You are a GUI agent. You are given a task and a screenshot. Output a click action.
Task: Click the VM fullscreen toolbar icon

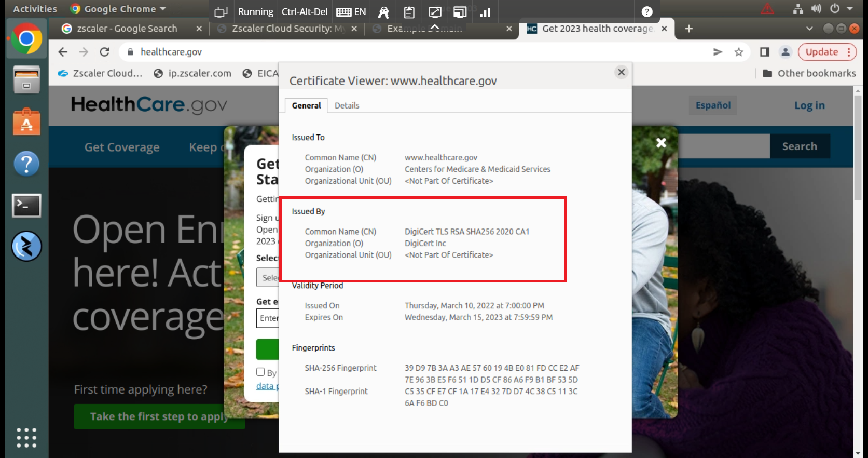435,12
